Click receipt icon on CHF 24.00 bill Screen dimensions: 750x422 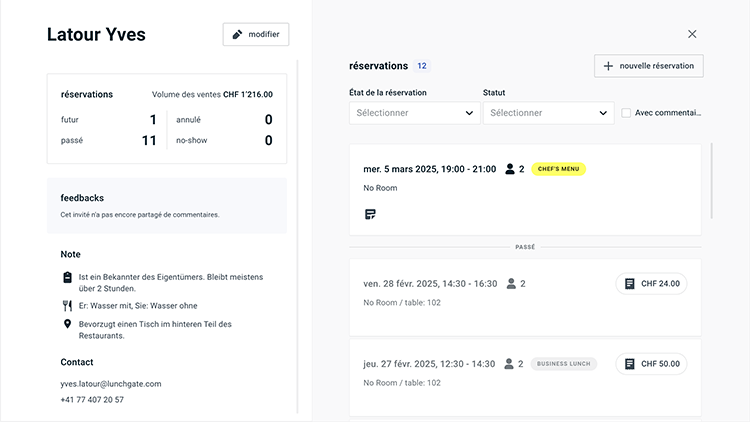[629, 284]
